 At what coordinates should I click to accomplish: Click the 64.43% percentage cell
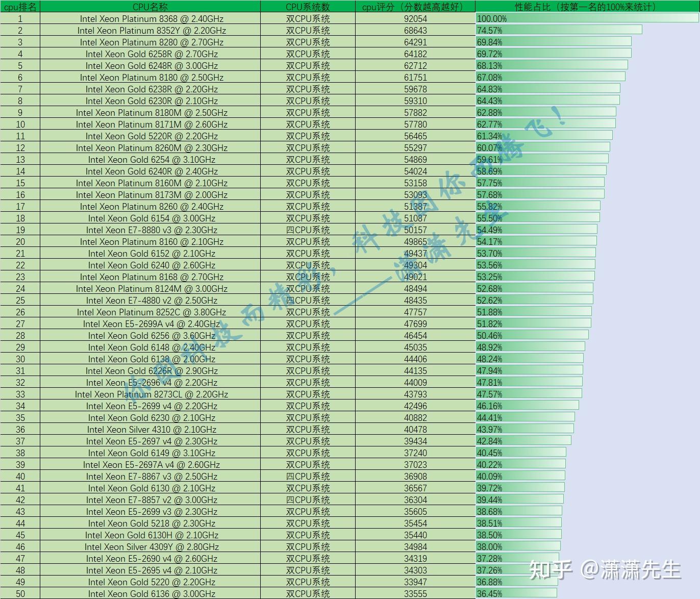pyautogui.click(x=587, y=101)
